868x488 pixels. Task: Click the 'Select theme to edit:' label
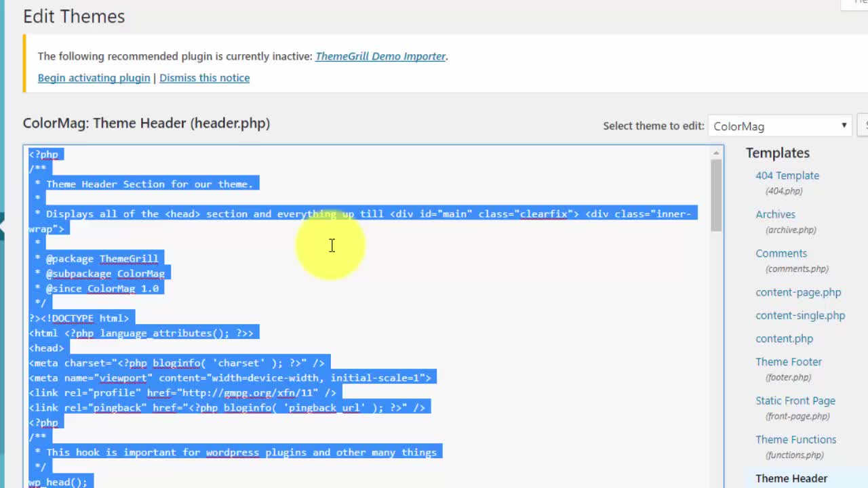(654, 126)
